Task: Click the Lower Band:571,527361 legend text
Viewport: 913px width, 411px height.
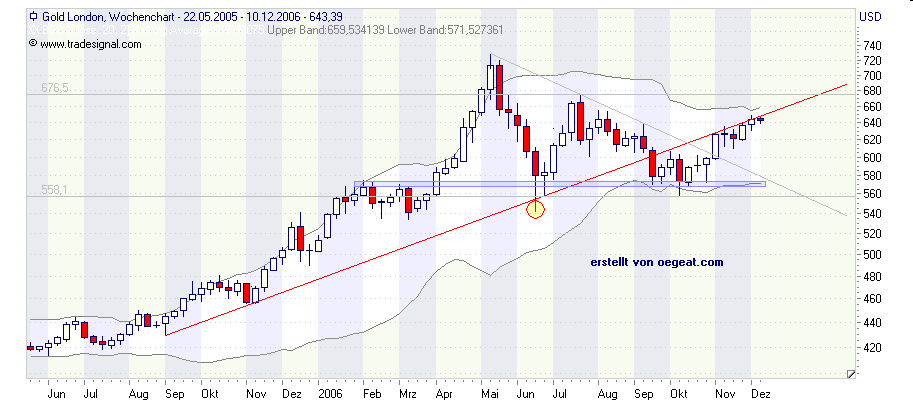Action: click(445, 30)
